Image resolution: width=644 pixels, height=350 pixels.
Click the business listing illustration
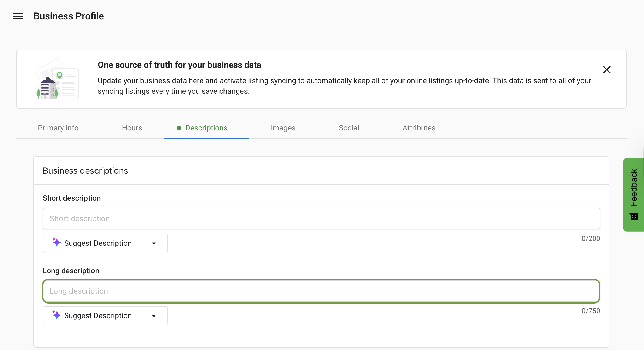tap(57, 79)
